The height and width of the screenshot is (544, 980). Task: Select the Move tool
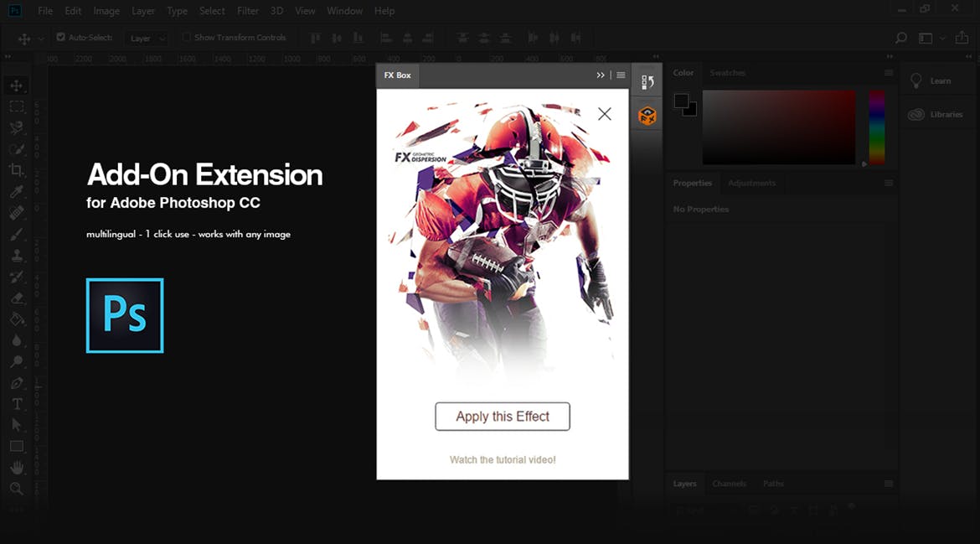coord(18,85)
